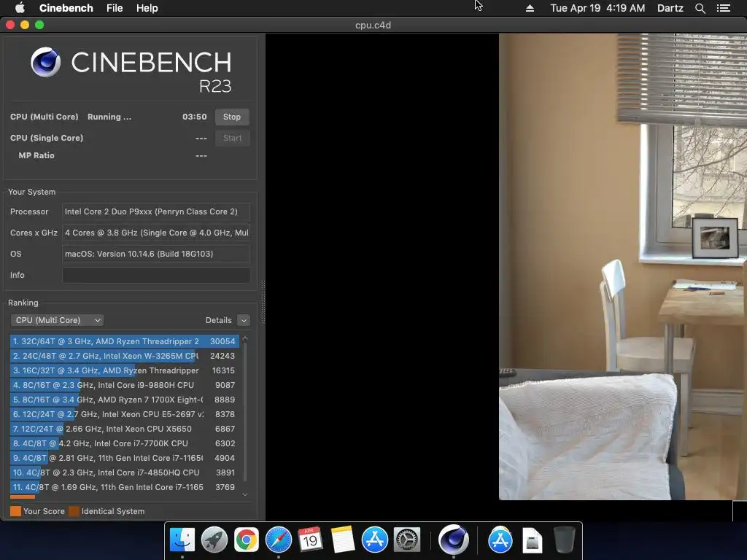Viewport: 747px width, 560px height.
Task: Click the ranking list scroll down arrow
Action: click(x=245, y=495)
